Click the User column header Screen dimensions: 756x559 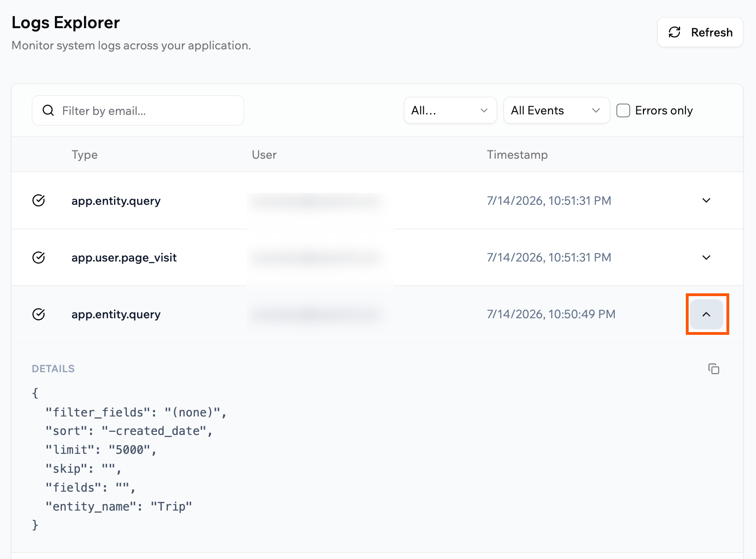click(x=264, y=155)
